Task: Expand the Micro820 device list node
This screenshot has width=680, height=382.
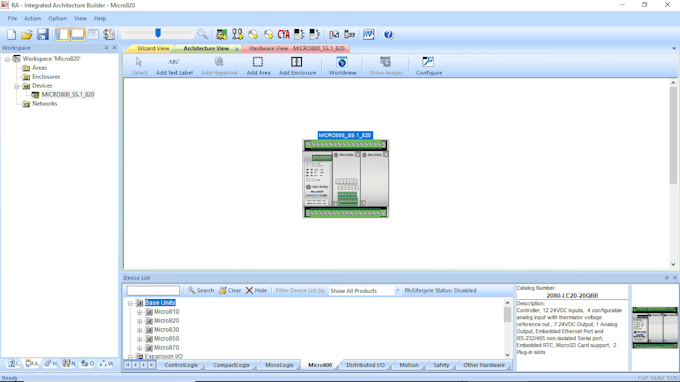Action: 140,321
